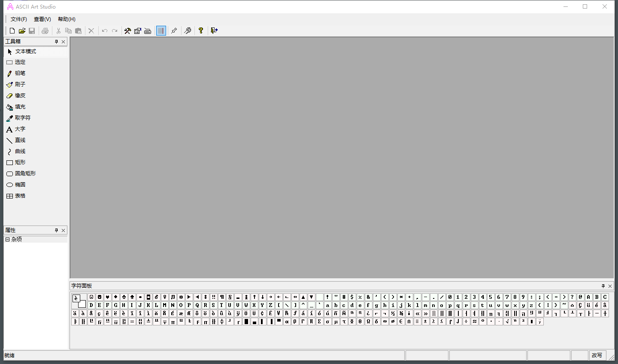Image resolution: width=618 pixels, height=364 pixels.
Task: Close the 字符面板 panel
Action: (x=610, y=286)
